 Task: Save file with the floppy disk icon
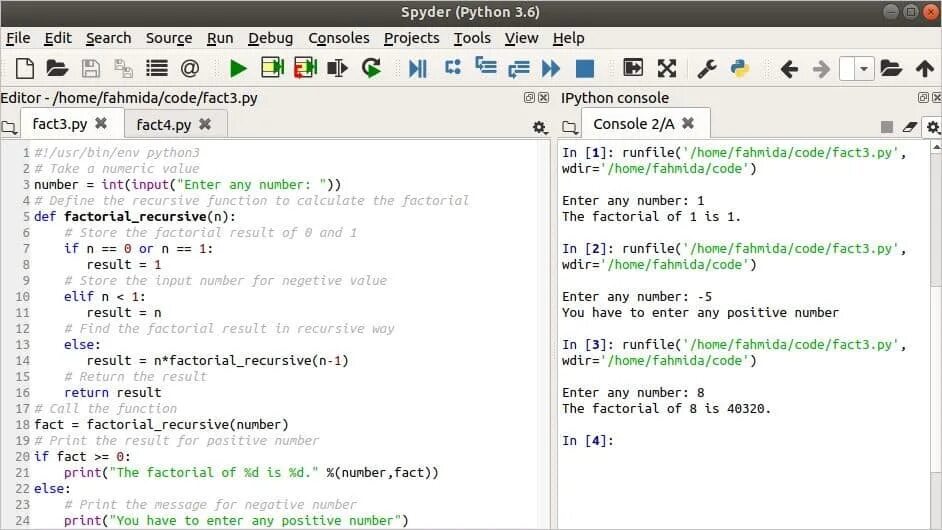click(91, 69)
